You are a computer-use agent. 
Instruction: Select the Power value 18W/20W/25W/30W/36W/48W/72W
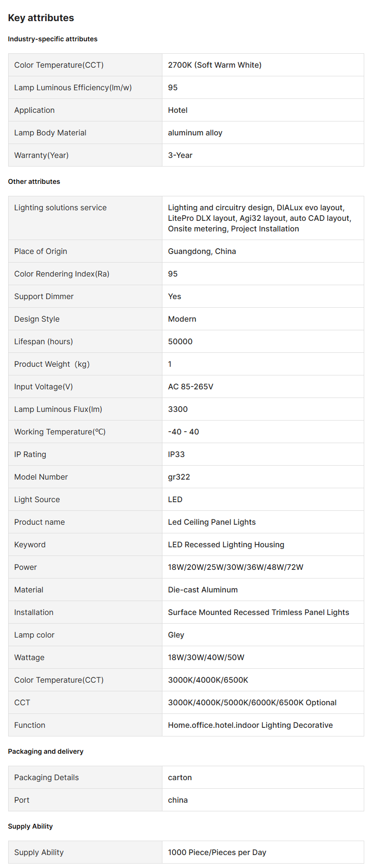[x=235, y=567]
